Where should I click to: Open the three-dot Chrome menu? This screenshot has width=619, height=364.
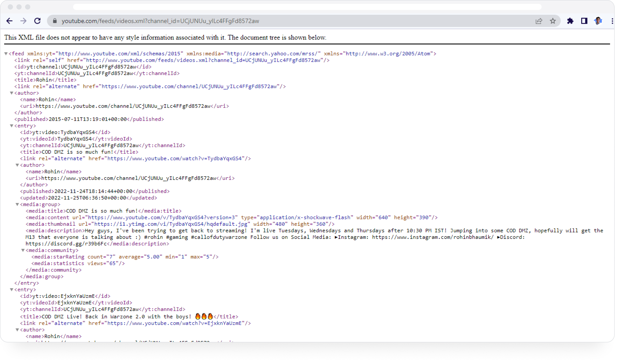click(x=612, y=21)
